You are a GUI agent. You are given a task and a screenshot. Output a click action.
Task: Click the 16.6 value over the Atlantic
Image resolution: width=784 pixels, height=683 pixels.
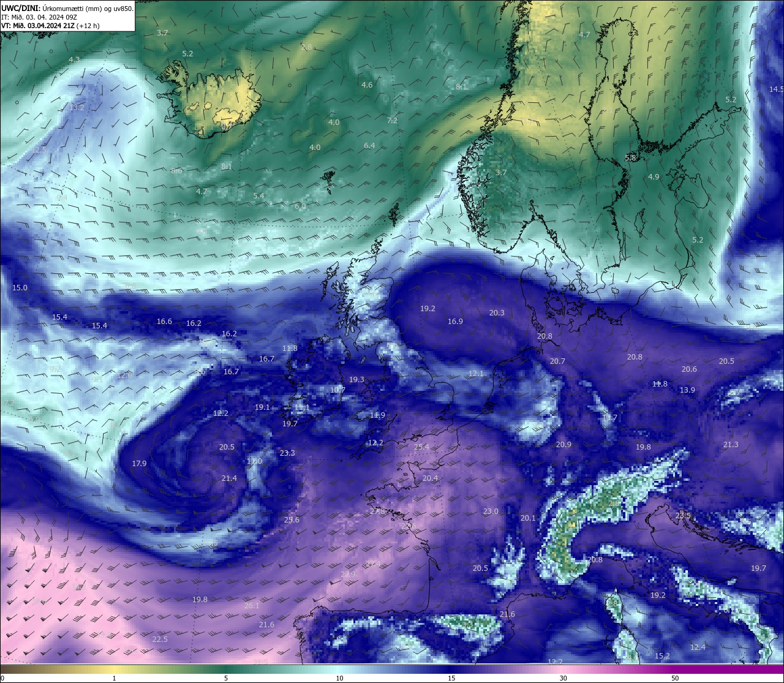pos(164,321)
